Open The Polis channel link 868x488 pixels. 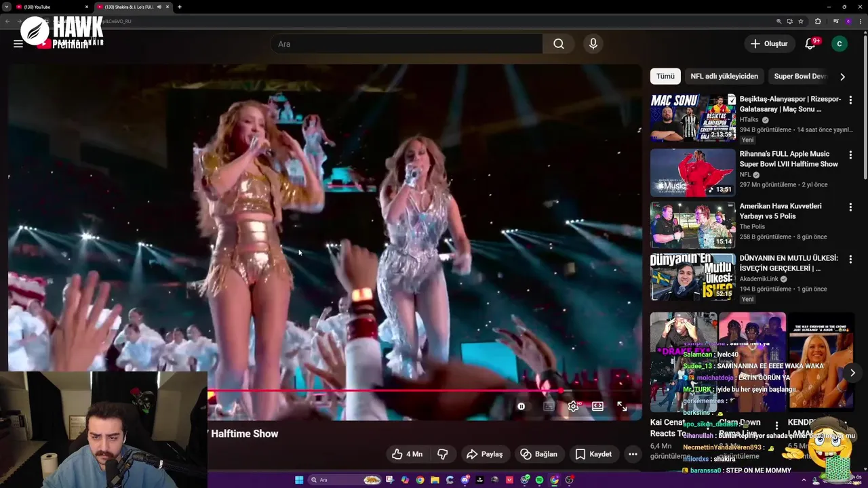752,227
